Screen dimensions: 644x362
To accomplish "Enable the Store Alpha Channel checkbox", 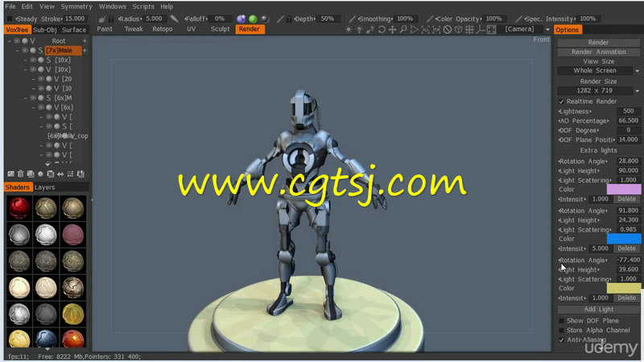I will pos(561,330).
